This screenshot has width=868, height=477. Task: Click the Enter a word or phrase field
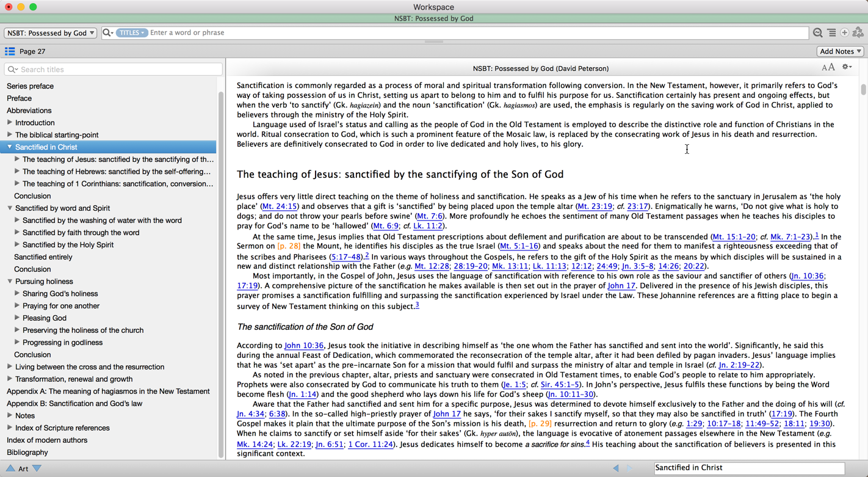coord(479,33)
